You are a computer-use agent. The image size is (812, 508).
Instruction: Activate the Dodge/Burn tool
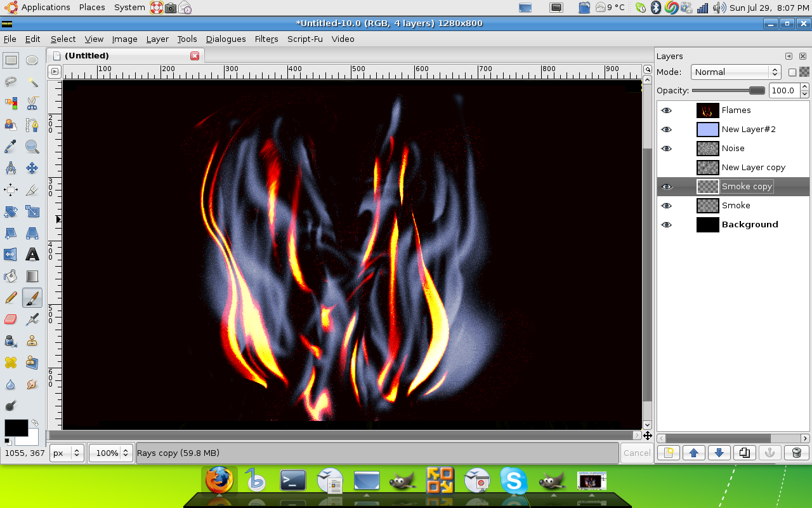click(x=11, y=406)
